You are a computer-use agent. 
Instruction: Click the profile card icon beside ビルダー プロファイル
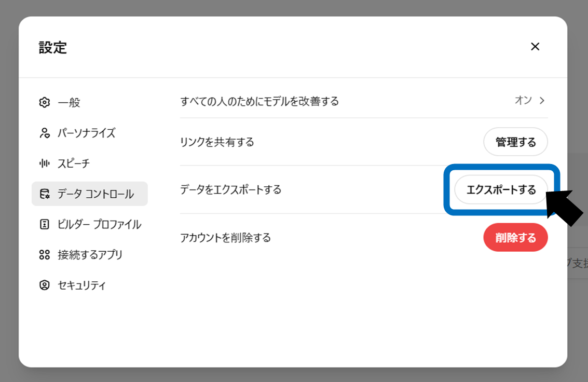click(x=45, y=224)
